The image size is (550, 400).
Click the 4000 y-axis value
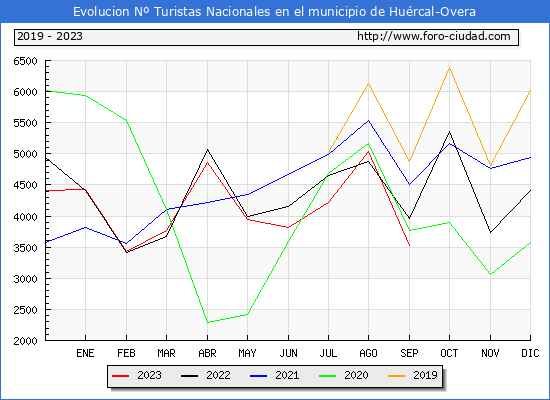click(x=25, y=217)
